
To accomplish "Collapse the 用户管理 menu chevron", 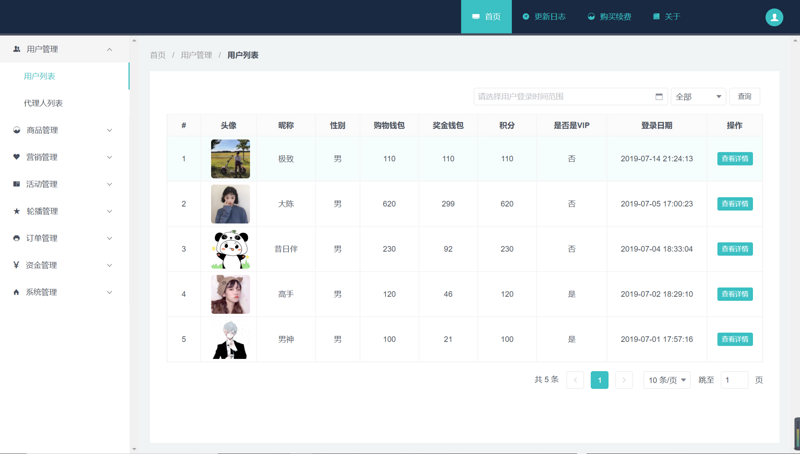I will (x=109, y=49).
